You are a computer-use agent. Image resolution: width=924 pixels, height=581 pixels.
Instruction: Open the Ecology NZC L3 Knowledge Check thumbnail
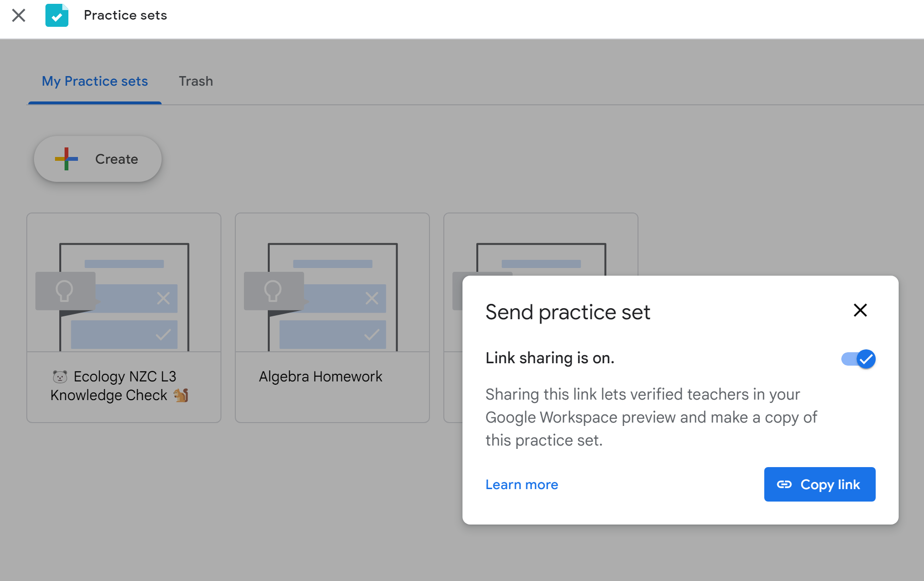coord(124,283)
